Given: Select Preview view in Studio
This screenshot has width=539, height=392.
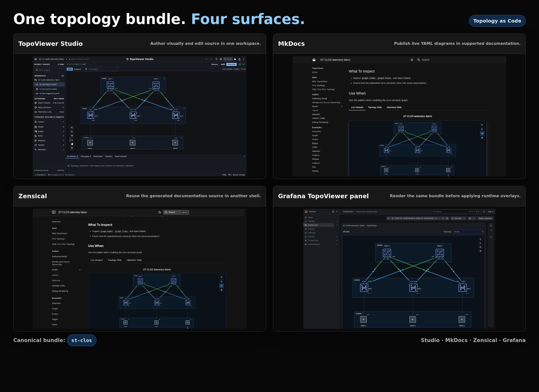Looking at the screenshot, I should click(232, 64).
